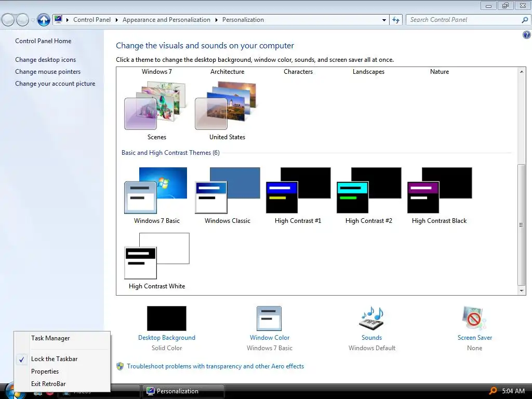The width and height of the screenshot is (532, 399).
Task: Click the Back navigation button
Action: coord(8,20)
